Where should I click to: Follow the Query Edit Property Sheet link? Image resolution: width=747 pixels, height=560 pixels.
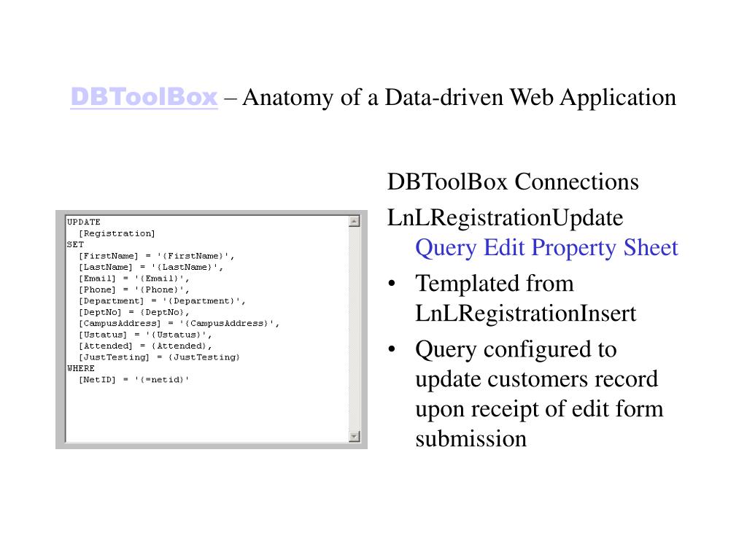pyautogui.click(x=546, y=248)
